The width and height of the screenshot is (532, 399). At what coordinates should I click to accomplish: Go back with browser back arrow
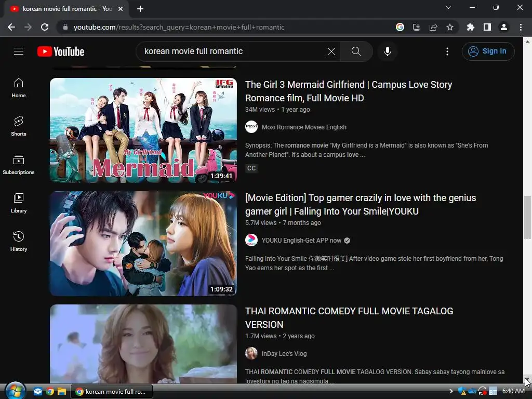click(11, 27)
